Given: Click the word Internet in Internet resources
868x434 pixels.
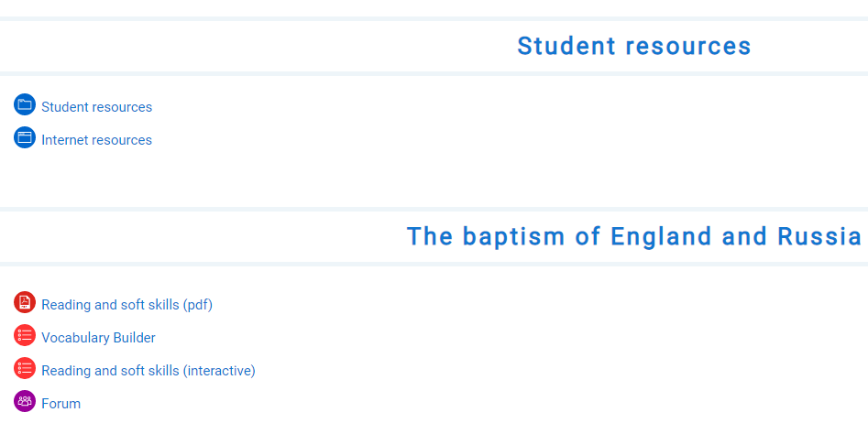Looking at the screenshot, I should [x=64, y=140].
